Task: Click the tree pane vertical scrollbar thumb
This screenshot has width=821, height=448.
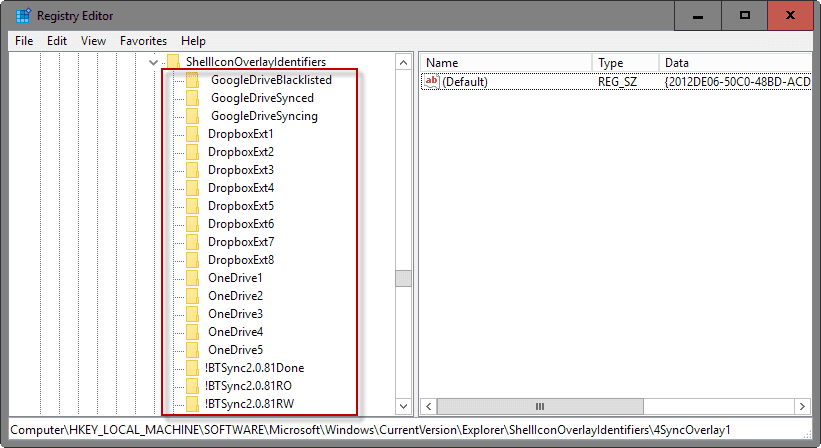Action: pyautogui.click(x=403, y=278)
